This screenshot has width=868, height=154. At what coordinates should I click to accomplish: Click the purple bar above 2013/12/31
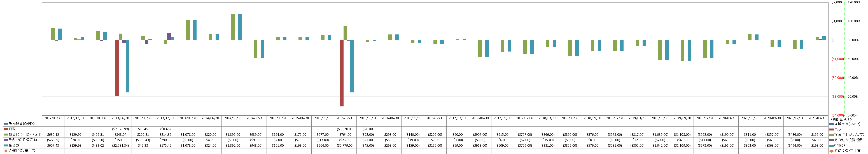pyautogui.click(x=169, y=36)
